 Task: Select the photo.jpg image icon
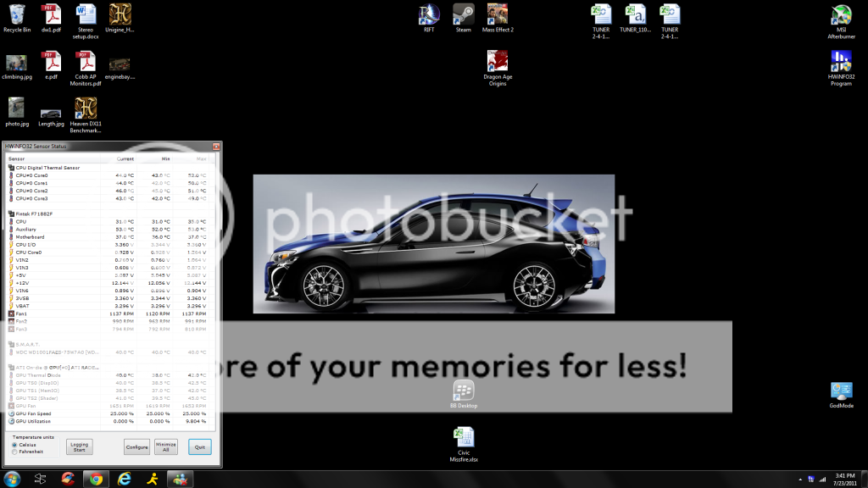17,113
